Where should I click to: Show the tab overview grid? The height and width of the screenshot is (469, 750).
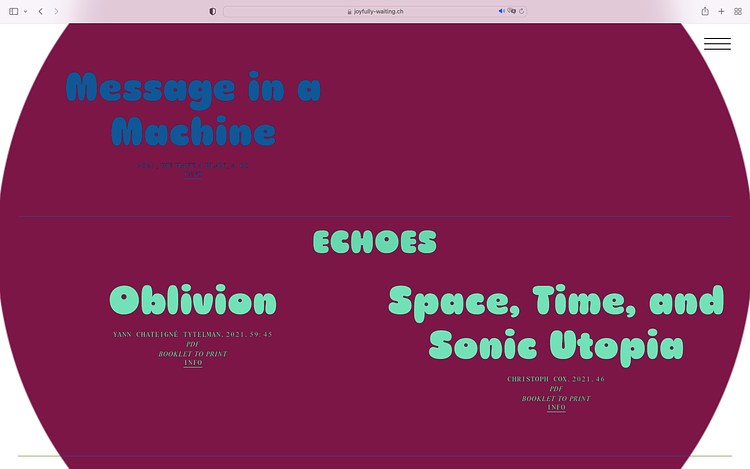[x=738, y=11]
